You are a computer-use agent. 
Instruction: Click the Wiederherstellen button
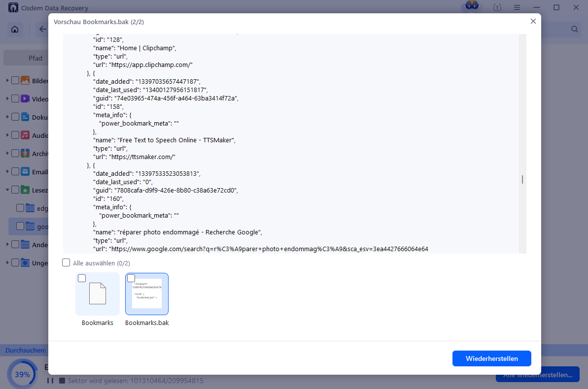click(491, 358)
